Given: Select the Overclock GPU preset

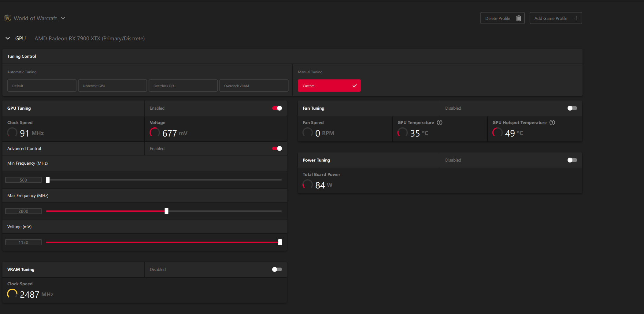Looking at the screenshot, I should click(x=183, y=86).
